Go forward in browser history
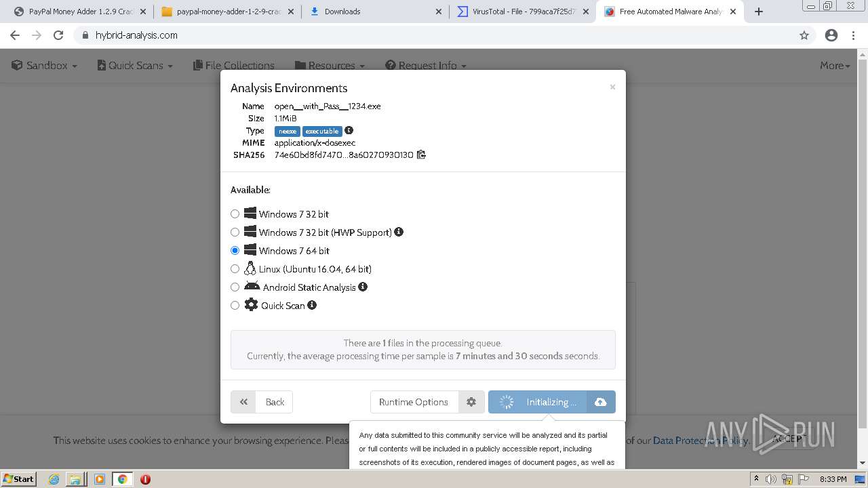 37,35
